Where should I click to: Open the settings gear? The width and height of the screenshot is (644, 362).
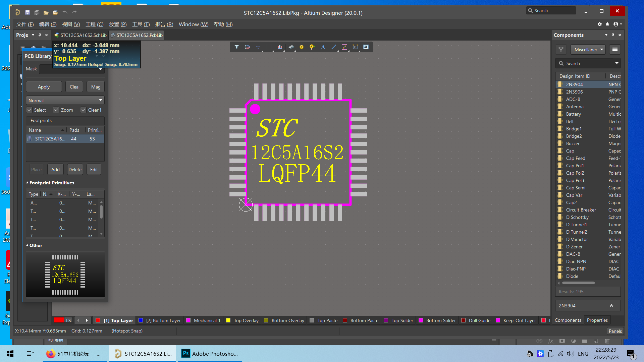(x=600, y=24)
